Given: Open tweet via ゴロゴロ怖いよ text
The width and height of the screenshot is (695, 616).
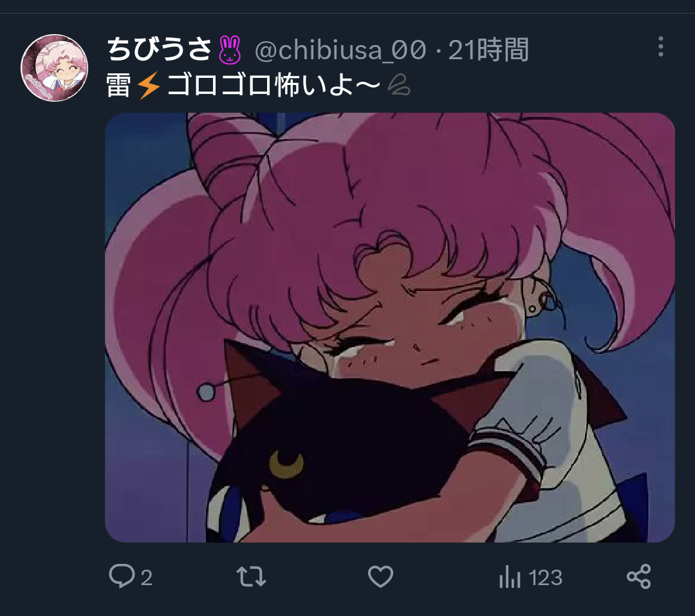Looking at the screenshot, I should tap(274, 85).
